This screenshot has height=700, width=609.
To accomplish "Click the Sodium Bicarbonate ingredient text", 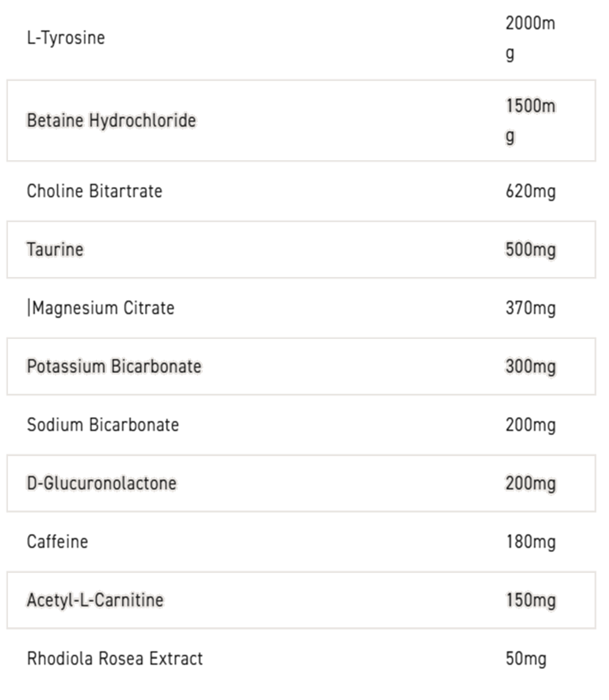I will (103, 425).
